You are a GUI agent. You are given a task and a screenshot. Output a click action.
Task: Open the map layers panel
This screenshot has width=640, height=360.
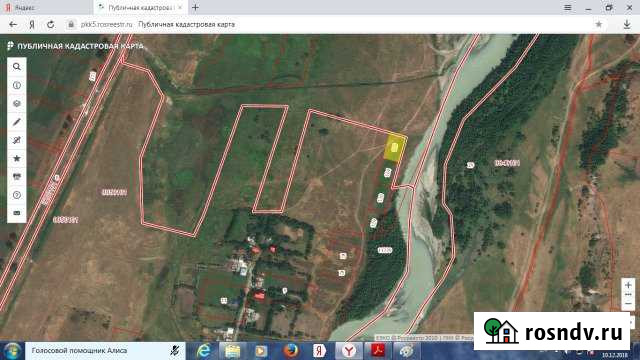17,104
